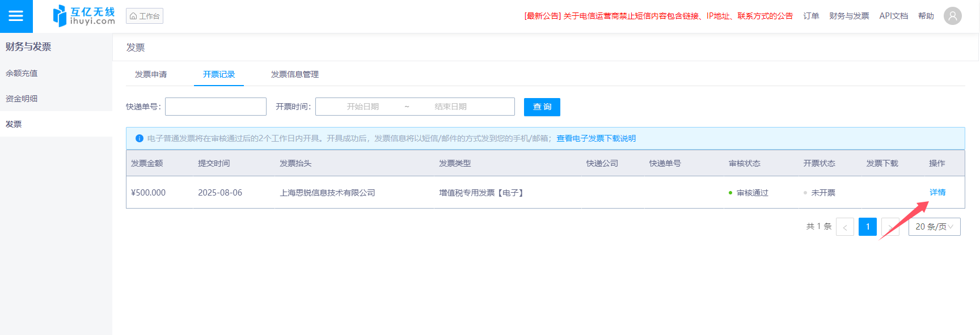This screenshot has height=335, width=980.
Task: Click the hamburger menu icon
Action: click(16, 16)
